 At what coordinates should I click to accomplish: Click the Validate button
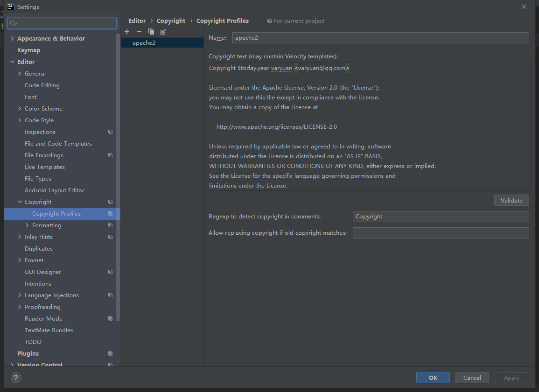click(511, 201)
